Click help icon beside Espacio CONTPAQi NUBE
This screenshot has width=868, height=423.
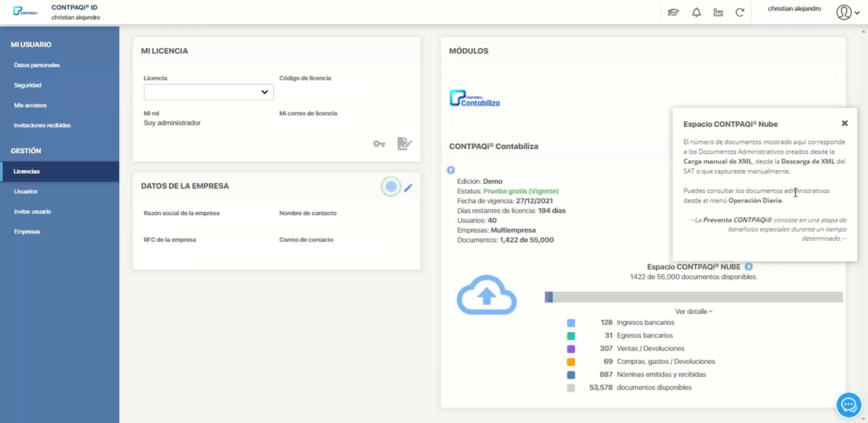click(x=749, y=267)
